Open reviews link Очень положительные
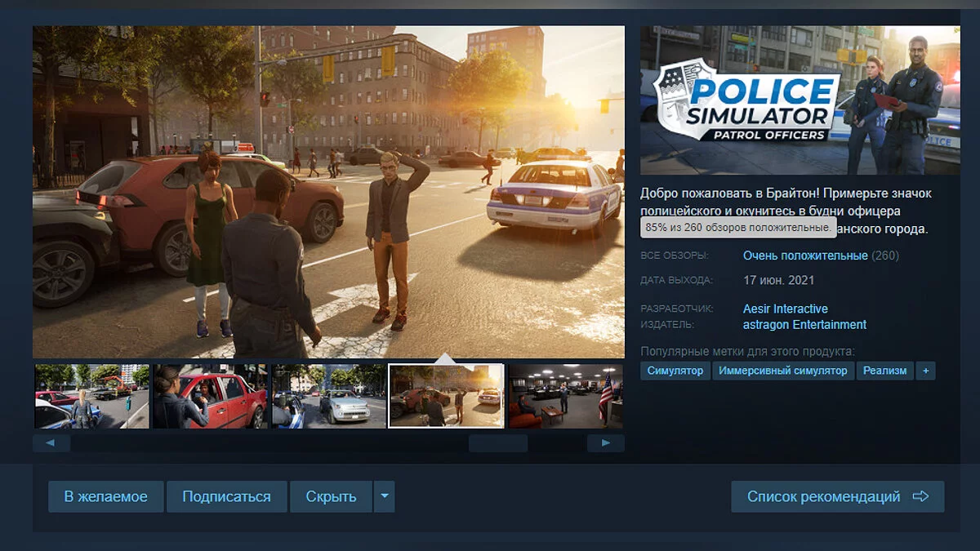980x551 pixels. pyautogui.click(x=805, y=256)
